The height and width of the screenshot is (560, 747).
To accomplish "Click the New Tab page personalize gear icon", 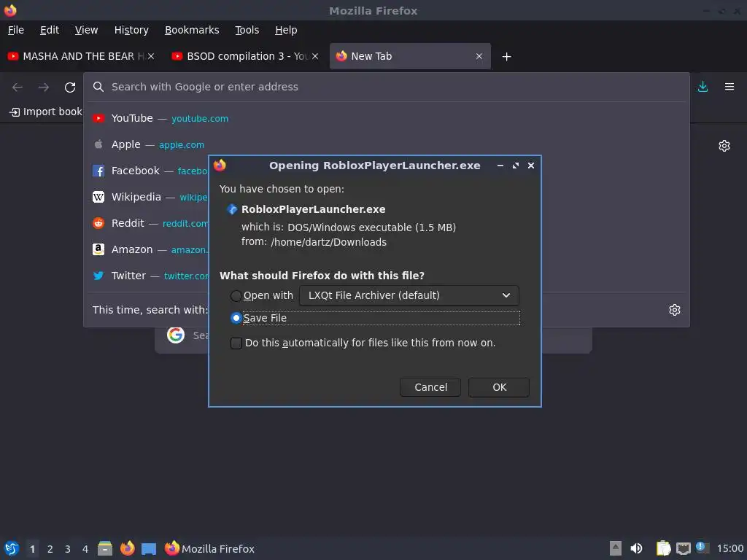I will coord(724,146).
